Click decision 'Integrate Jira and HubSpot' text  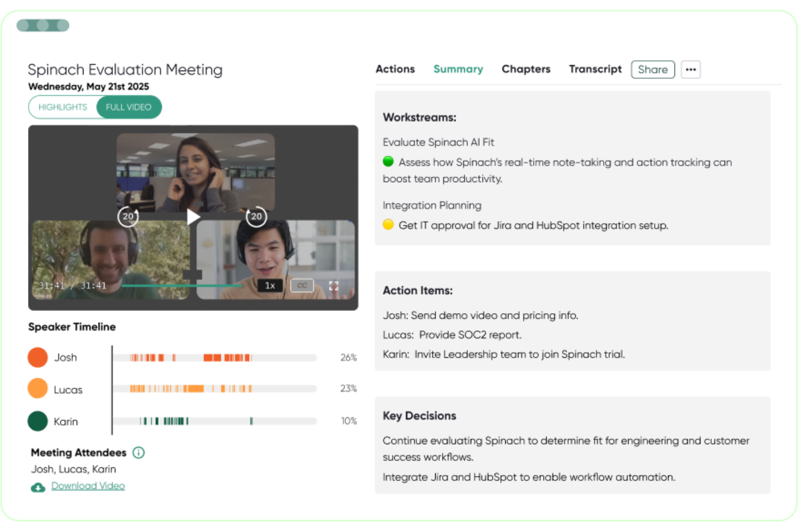point(529,477)
